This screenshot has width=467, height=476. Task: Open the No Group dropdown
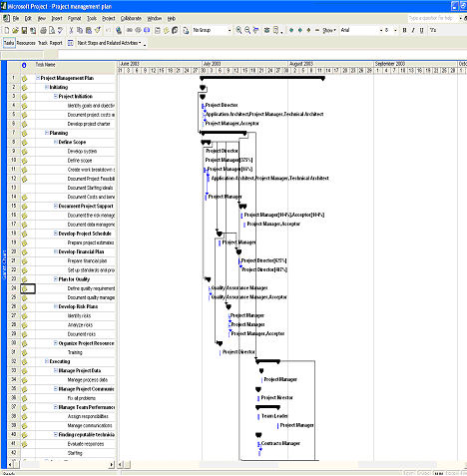(x=230, y=30)
